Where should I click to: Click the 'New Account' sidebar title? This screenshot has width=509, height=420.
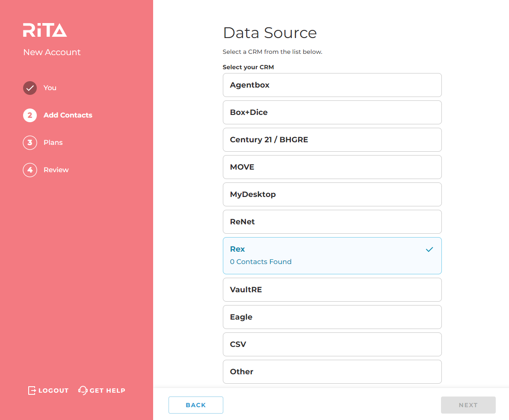click(52, 52)
